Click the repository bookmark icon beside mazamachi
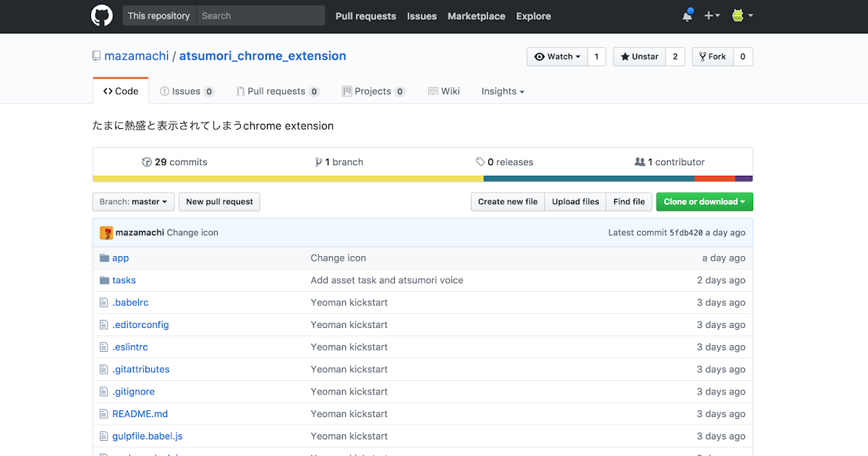Screen dimensions: 868x456 coord(96,55)
